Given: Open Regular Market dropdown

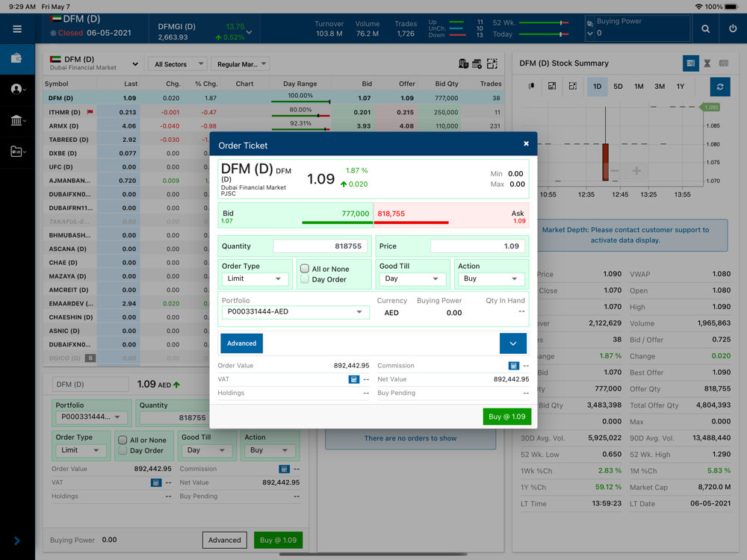Looking at the screenshot, I should pos(241,63).
